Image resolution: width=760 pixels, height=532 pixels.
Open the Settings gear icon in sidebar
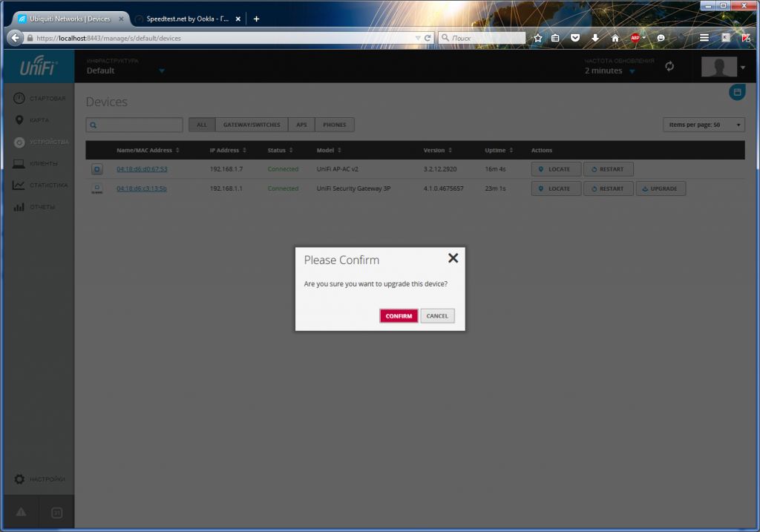[20, 479]
